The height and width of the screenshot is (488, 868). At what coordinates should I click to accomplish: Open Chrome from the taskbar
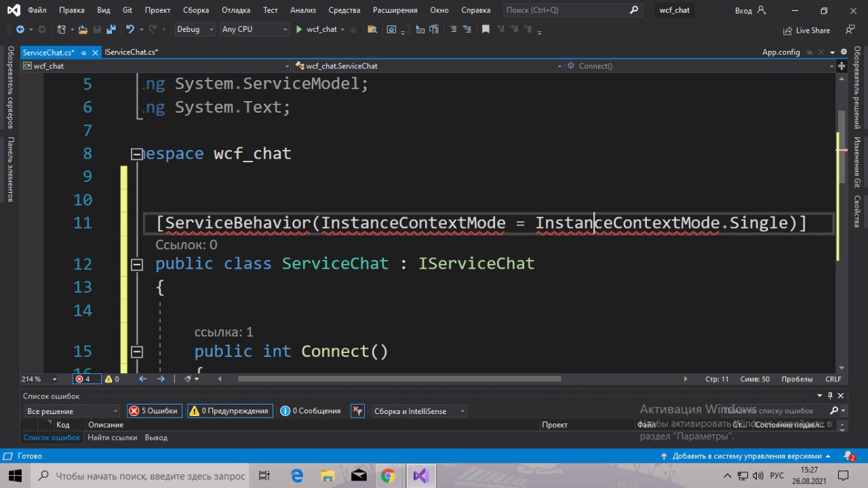click(x=388, y=476)
